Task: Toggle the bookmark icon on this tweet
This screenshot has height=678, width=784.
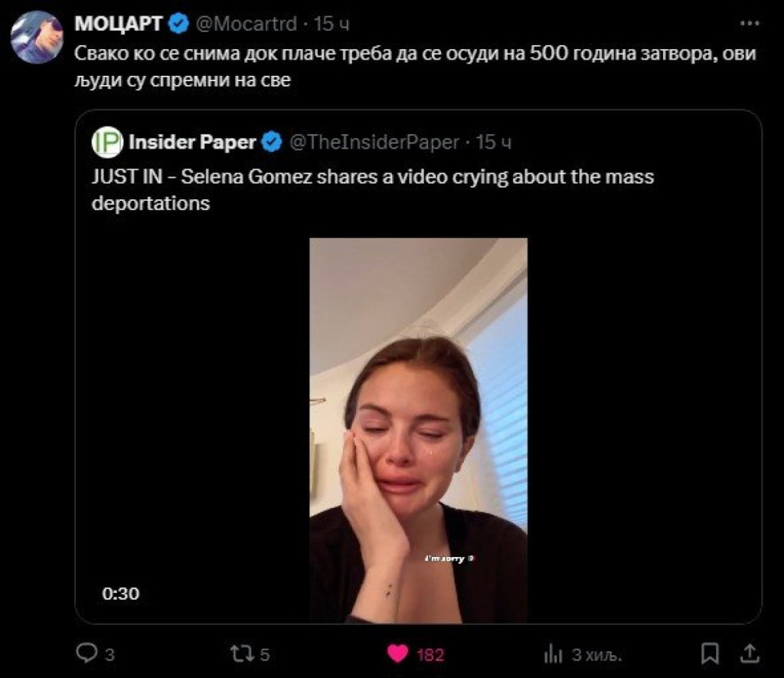Action: 710,653
